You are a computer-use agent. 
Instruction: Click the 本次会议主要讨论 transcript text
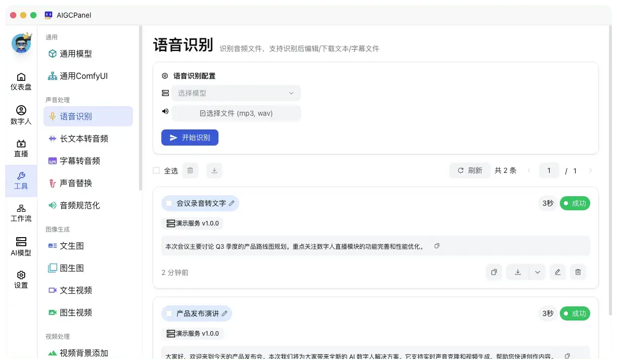click(x=294, y=247)
